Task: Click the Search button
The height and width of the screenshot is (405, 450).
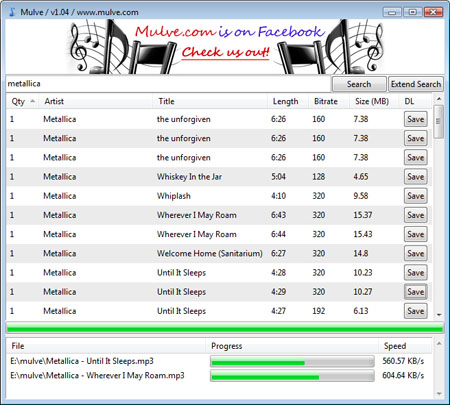Action: (359, 84)
